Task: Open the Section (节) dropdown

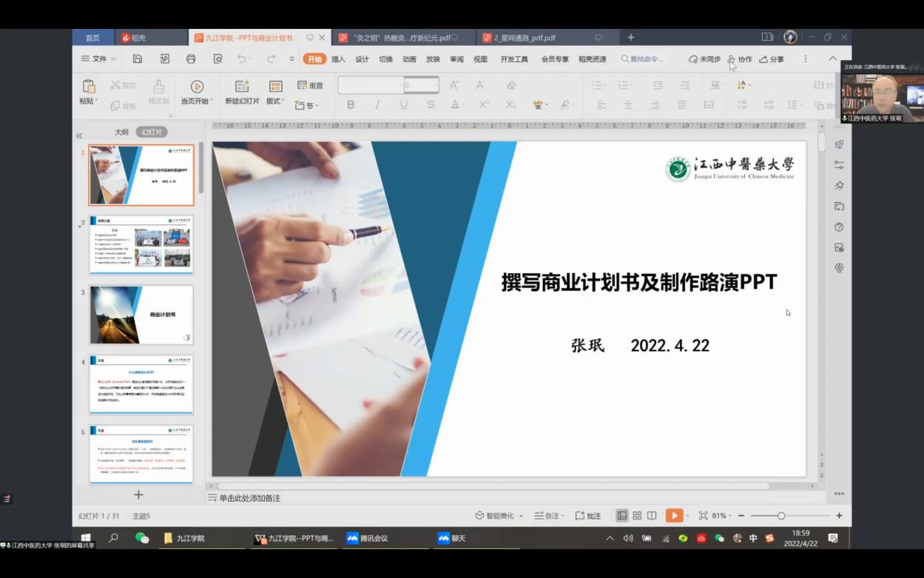Action: pos(307,106)
